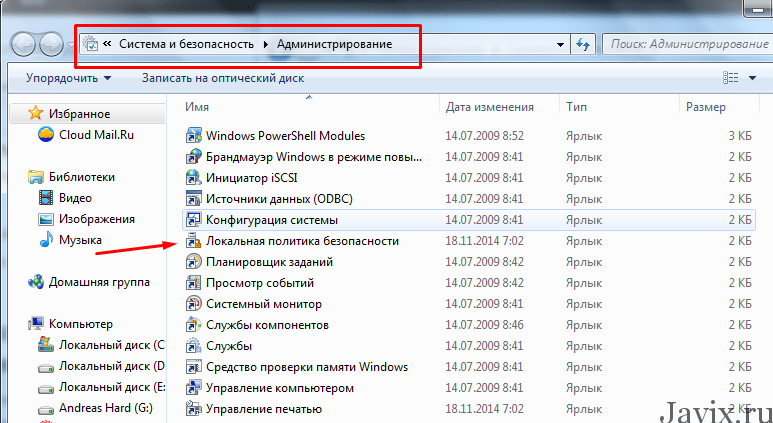Select the Windows PowerShell Modules file name
773x423 pixels.
[x=285, y=136]
